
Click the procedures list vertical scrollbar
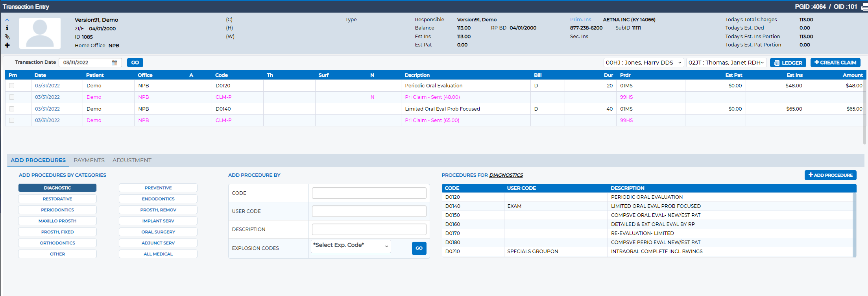(x=854, y=224)
